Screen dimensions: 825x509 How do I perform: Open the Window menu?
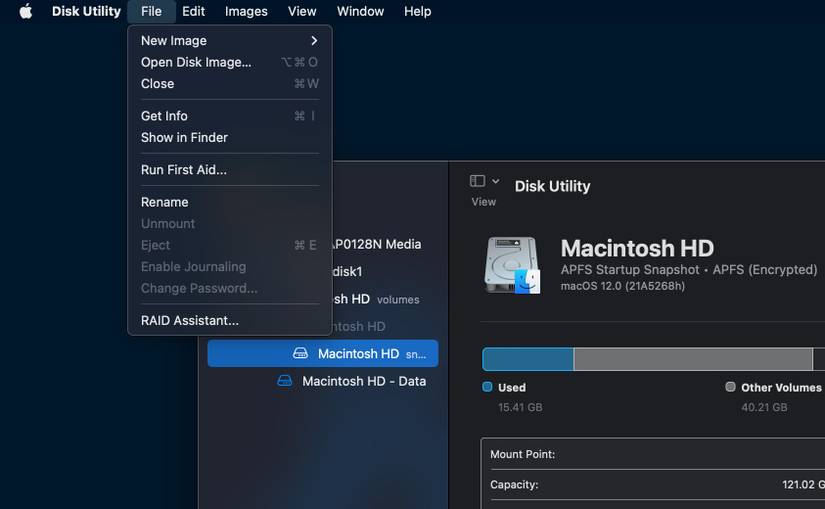[x=360, y=11]
